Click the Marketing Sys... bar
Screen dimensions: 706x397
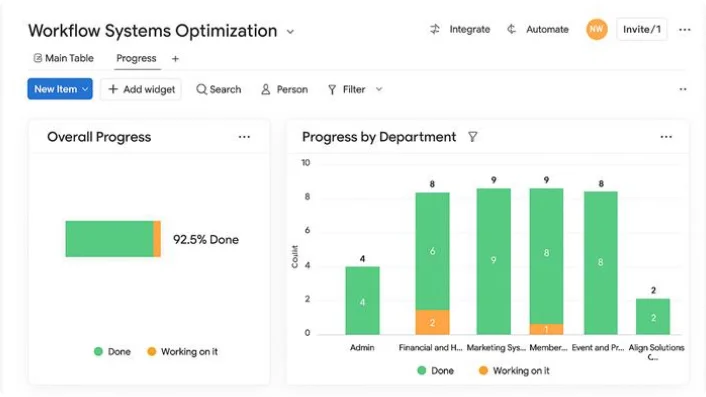[493, 261]
